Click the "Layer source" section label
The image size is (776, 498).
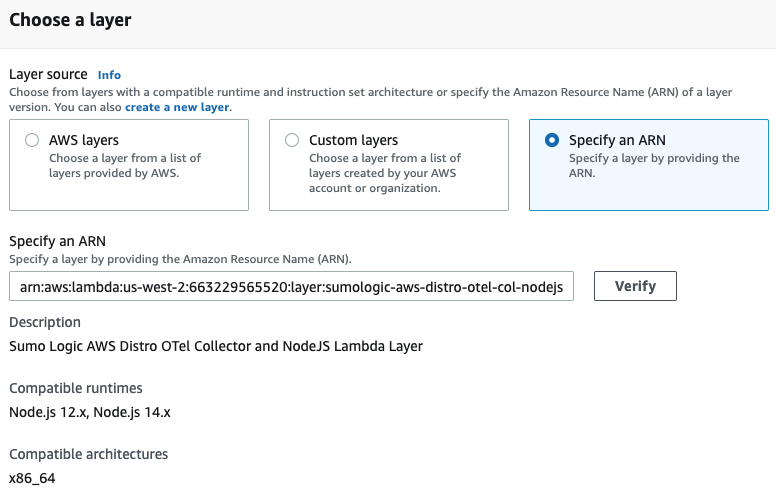pos(49,75)
